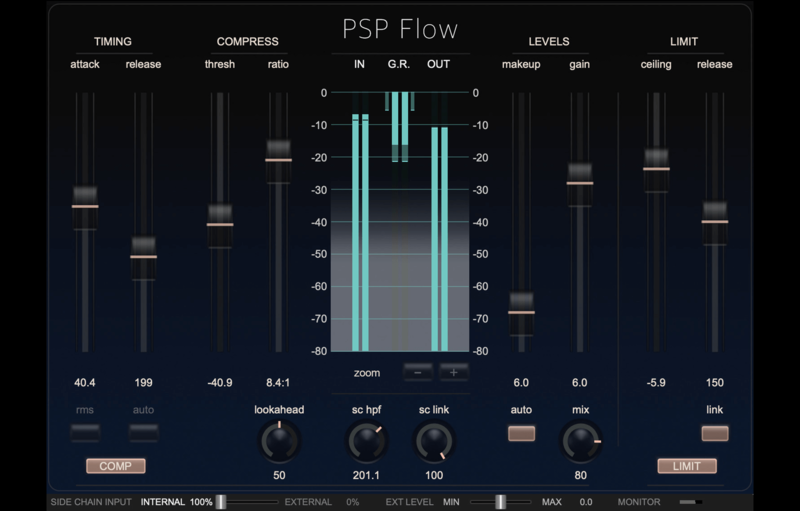800x511 pixels.
Task: Click the gain slider handle
Action: tap(580, 184)
